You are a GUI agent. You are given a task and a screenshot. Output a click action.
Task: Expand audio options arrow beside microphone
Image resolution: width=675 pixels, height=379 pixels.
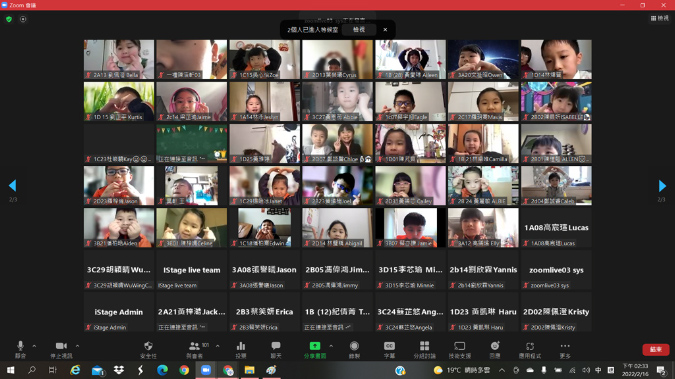pos(34,346)
